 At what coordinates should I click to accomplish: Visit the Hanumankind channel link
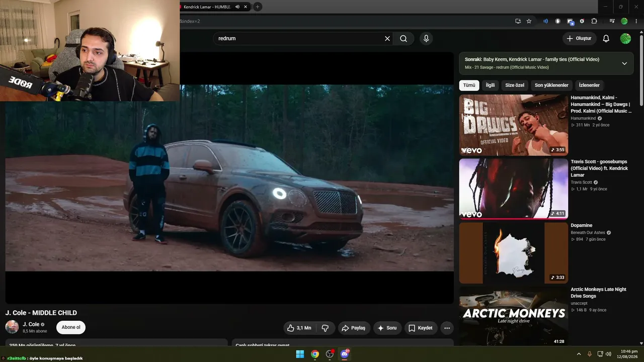(x=583, y=119)
